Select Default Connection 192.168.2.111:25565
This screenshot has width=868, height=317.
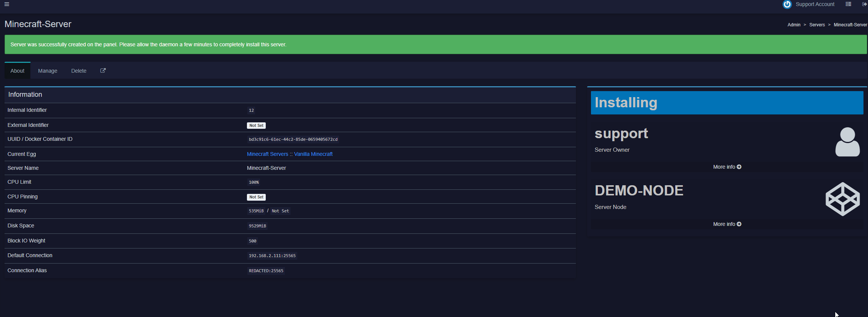tap(272, 256)
